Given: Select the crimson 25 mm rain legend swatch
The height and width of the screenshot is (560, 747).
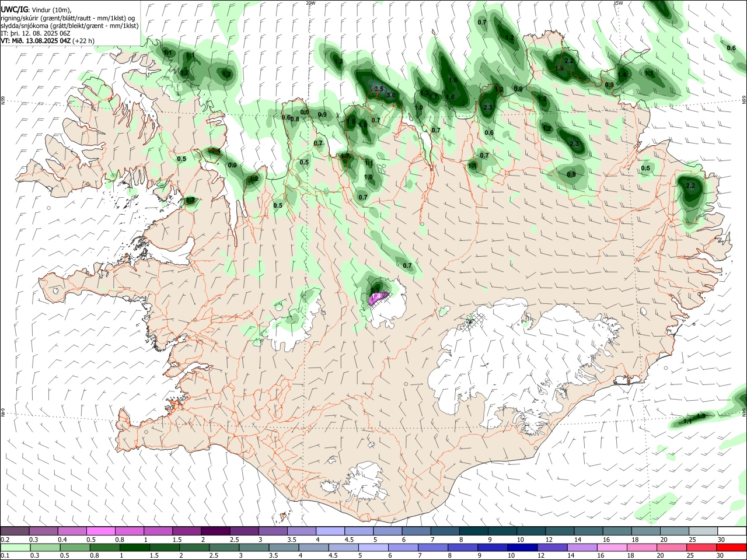Looking at the screenshot, I should (701, 547).
